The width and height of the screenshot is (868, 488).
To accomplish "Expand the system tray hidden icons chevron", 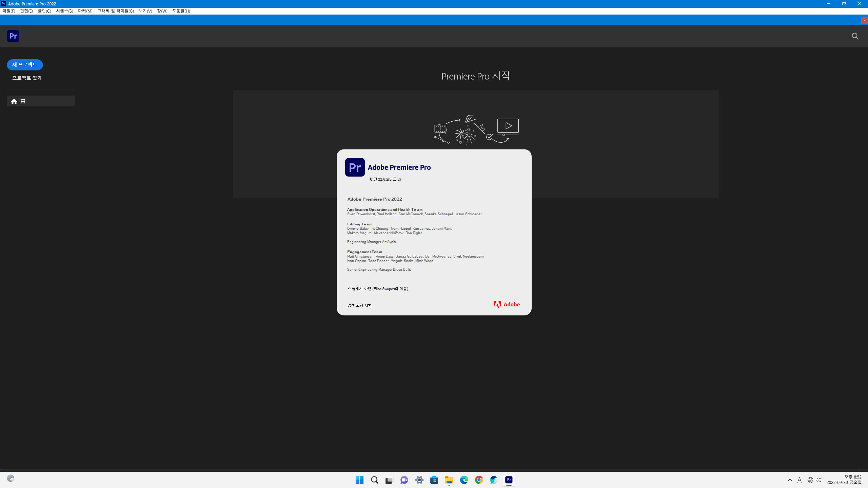I will pos(790,480).
